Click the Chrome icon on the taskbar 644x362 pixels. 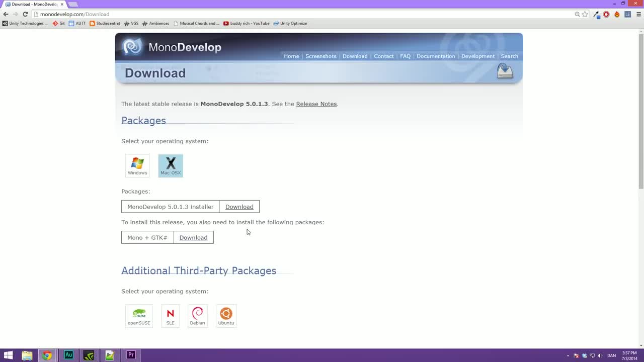click(47, 355)
